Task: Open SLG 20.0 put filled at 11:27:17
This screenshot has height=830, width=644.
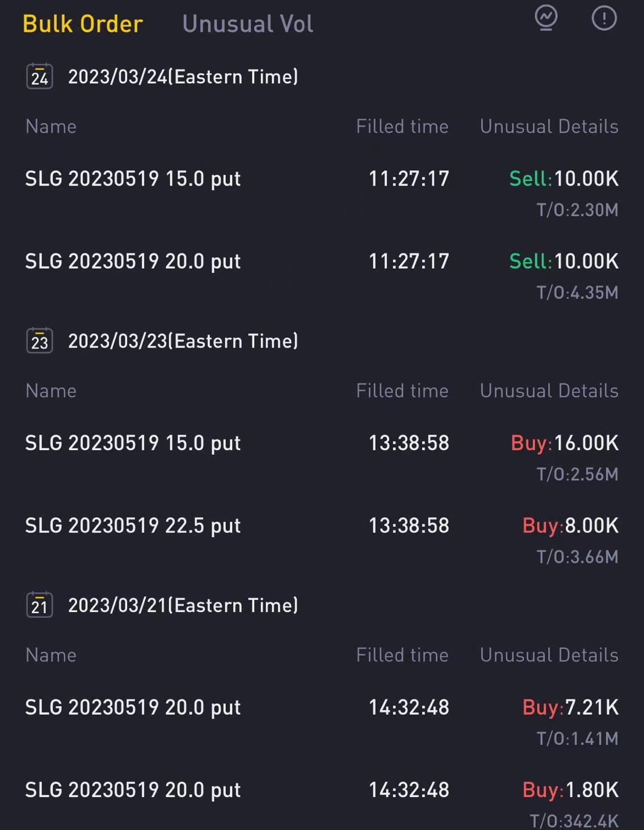Action: pos(133,262)
